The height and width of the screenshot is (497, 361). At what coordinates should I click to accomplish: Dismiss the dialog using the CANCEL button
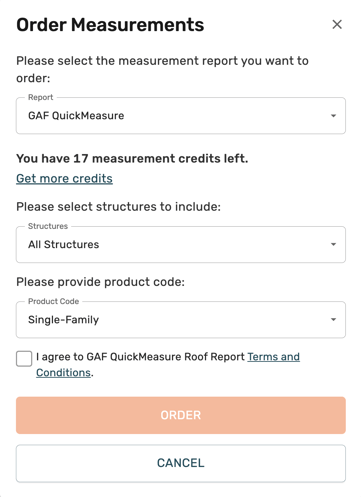coord(181,463)
